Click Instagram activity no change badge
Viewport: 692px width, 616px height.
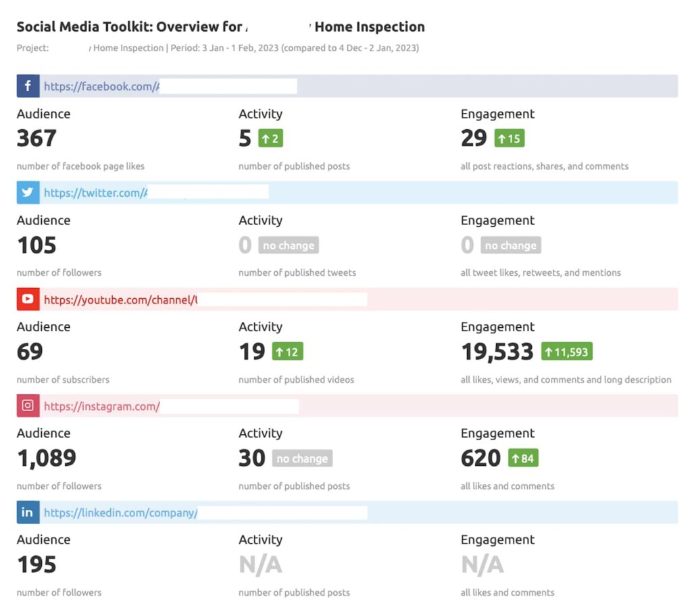pos(302,458)
